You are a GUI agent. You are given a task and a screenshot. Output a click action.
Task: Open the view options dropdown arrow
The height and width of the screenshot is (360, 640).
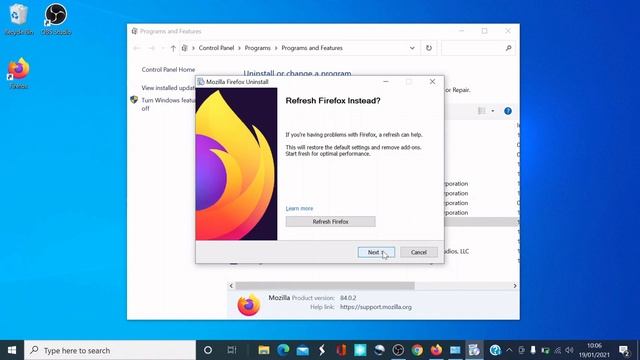click(493, 111)
